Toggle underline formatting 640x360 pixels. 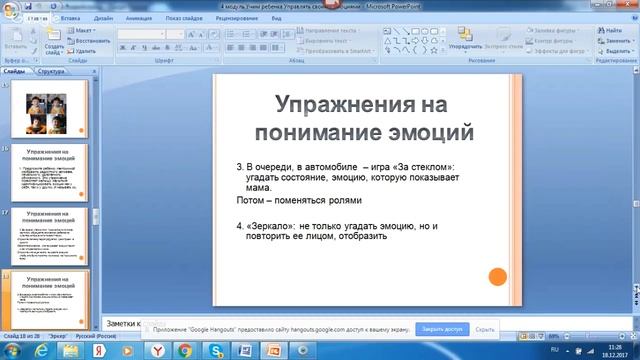(x=144, y=48)
